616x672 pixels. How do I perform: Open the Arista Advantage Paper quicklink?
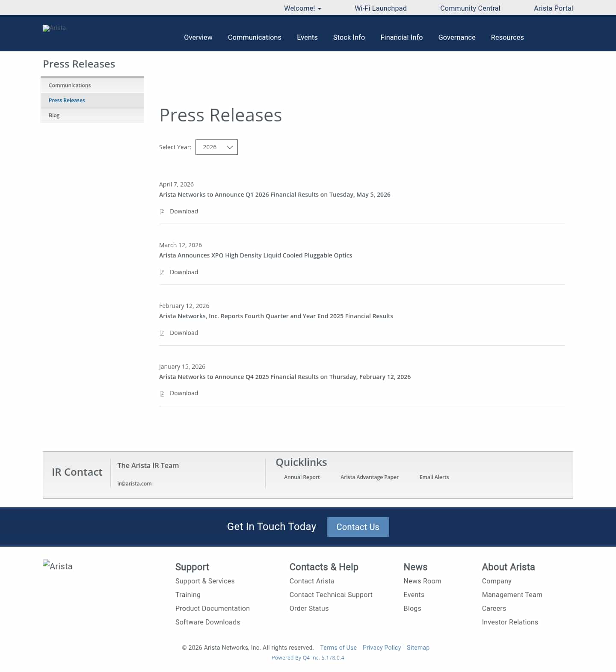[x=370, y=477]
